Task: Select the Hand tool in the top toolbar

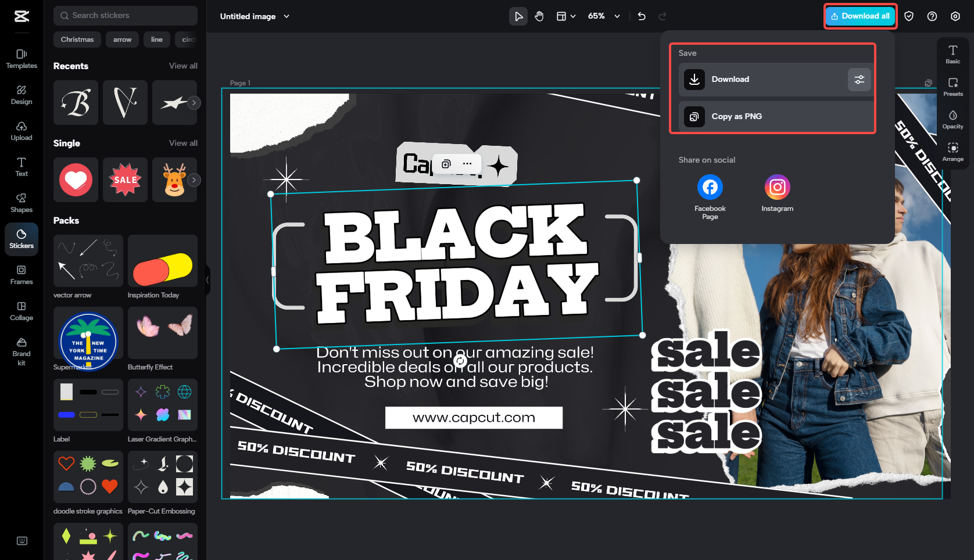Action: pyautogui.click(x=539, y=16)
